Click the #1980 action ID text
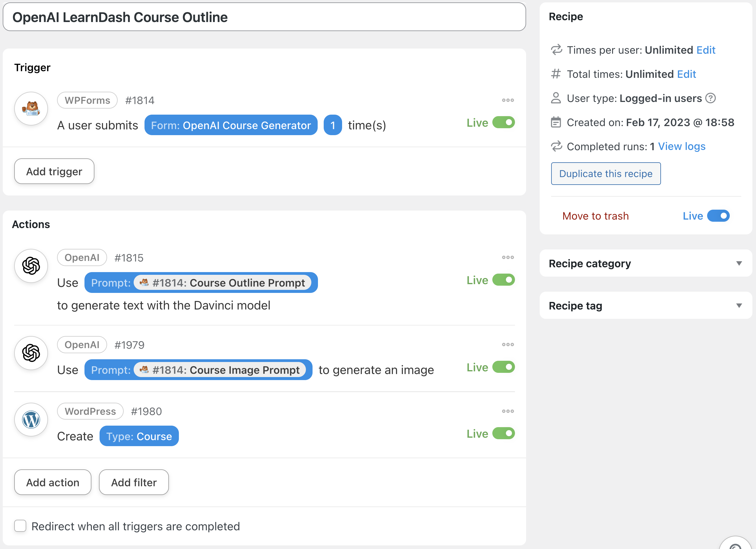The image size is (756, 549). 146,411
